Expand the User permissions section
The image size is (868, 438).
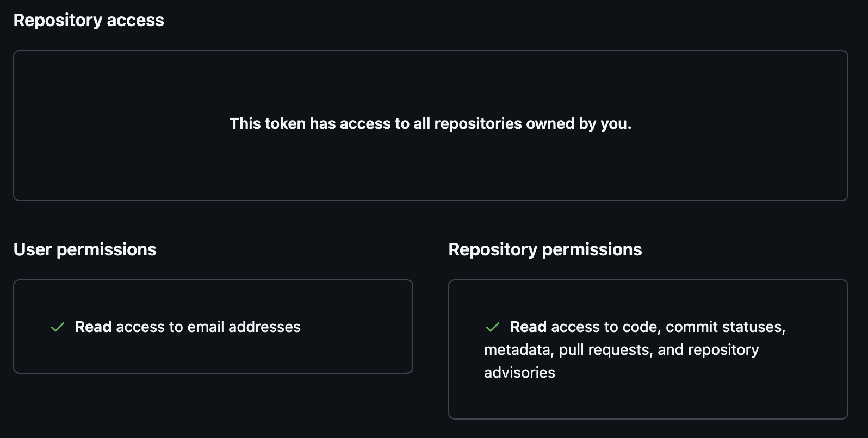pyautogui.click(x=213, y=327)
